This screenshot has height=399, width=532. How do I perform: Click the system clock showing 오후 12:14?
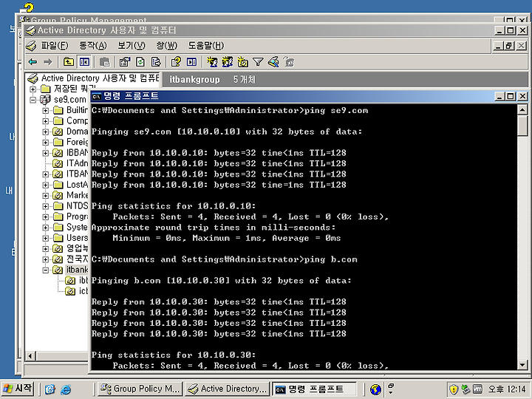point(507,389)
